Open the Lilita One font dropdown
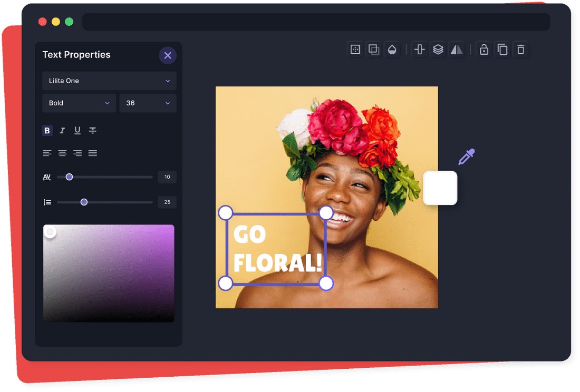 109,81
